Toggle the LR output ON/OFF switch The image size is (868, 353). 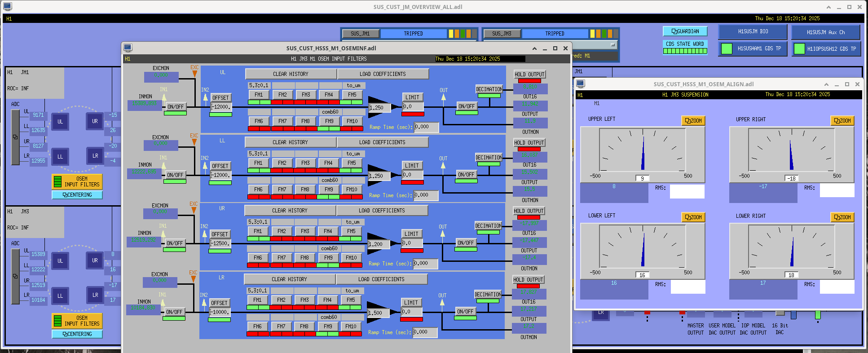pyautogui.click(x=465, y=312)
